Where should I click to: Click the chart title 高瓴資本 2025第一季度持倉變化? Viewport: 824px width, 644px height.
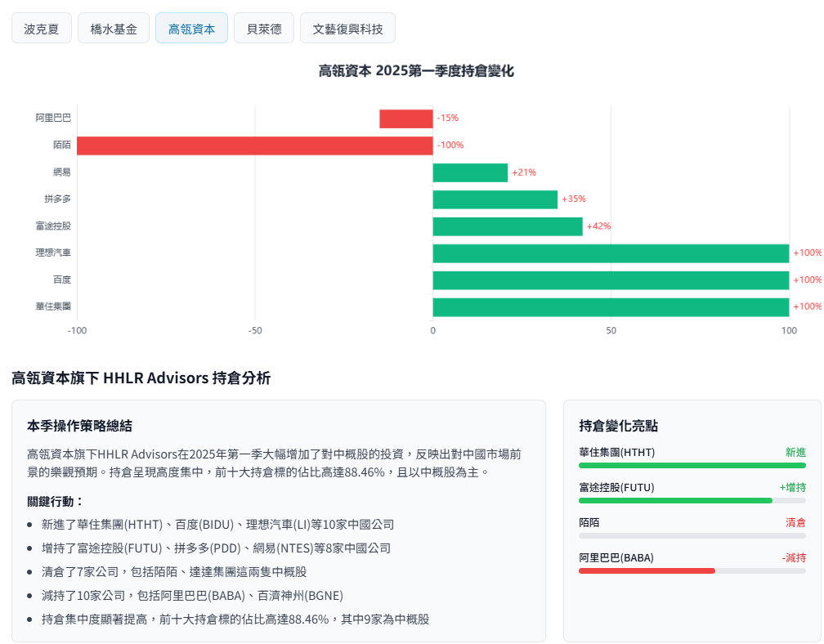click(x=415, y=71)
